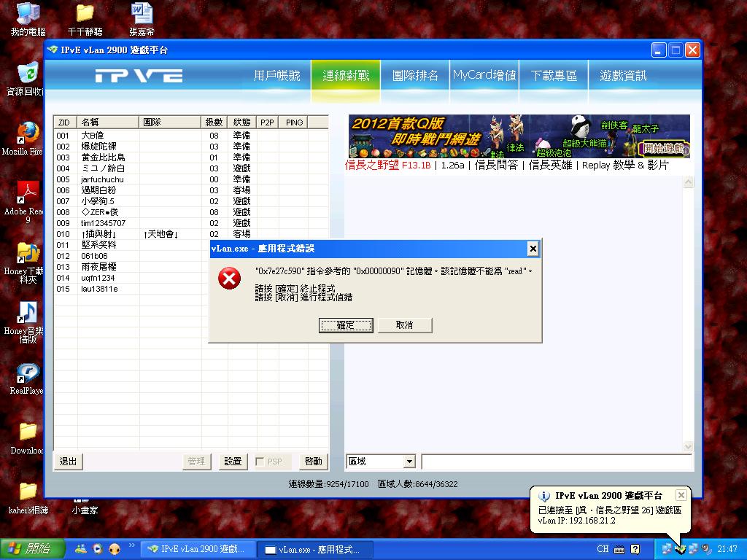Close the vLan.exe error dialog with X
This screenshot has width=747, height=560.
click(533, 249)
